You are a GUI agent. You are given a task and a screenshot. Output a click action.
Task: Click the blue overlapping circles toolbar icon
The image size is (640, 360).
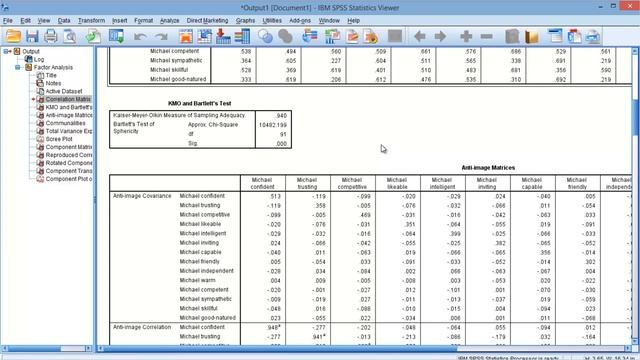pos(265,36)
